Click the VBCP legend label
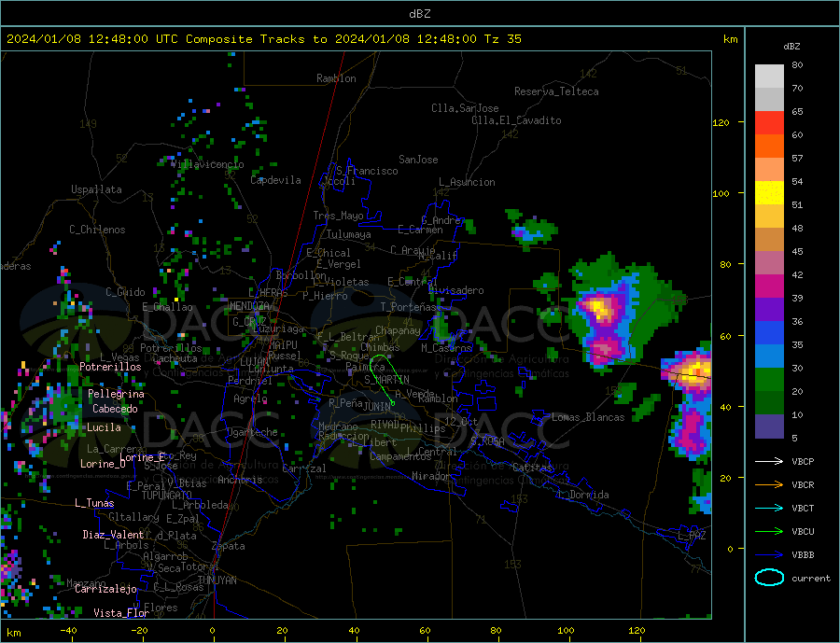This screenshot has height=643, width=840. point(803,461)
